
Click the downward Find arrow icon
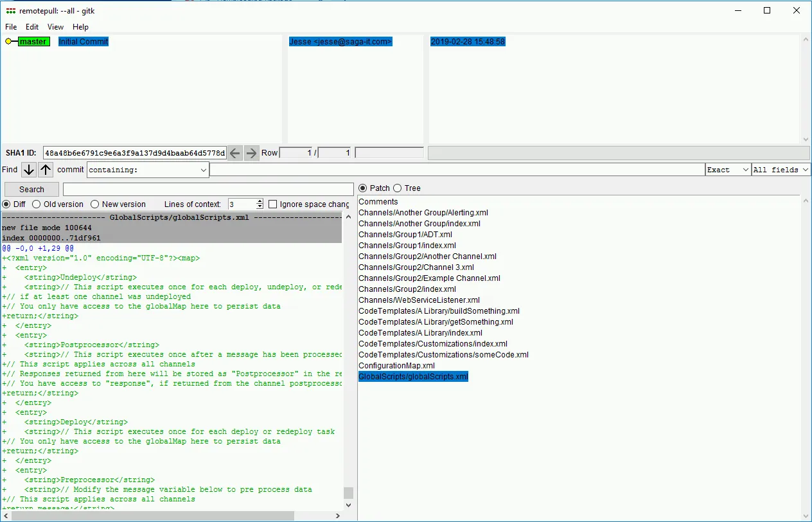coord(28,170)
